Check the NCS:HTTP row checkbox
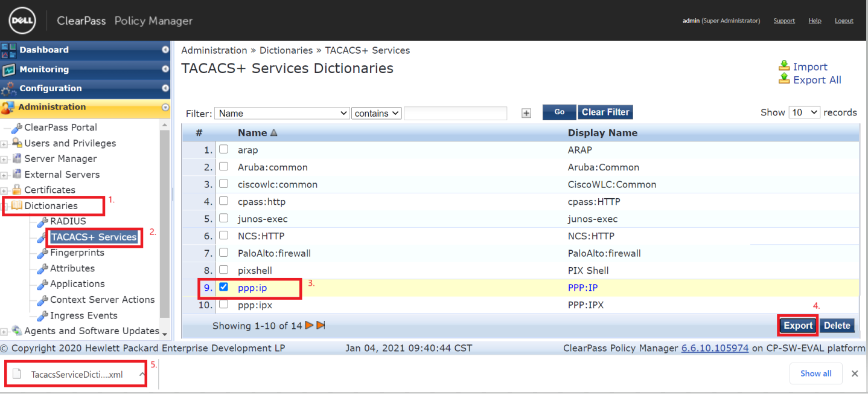 tap(223, 235)
